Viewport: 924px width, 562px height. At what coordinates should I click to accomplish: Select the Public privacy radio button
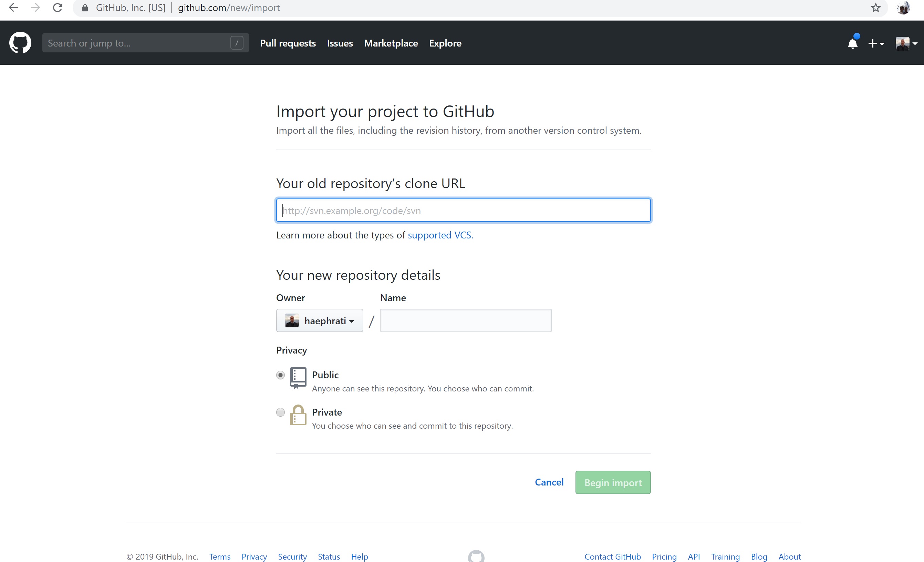pos(280,375)
